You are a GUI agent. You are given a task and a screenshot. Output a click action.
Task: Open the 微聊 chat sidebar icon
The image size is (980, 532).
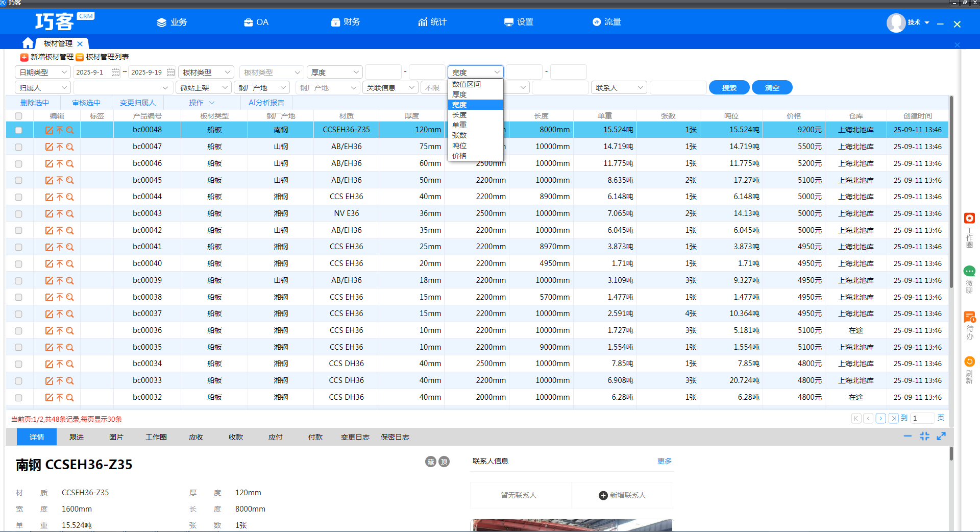click(x=969, y=271)
